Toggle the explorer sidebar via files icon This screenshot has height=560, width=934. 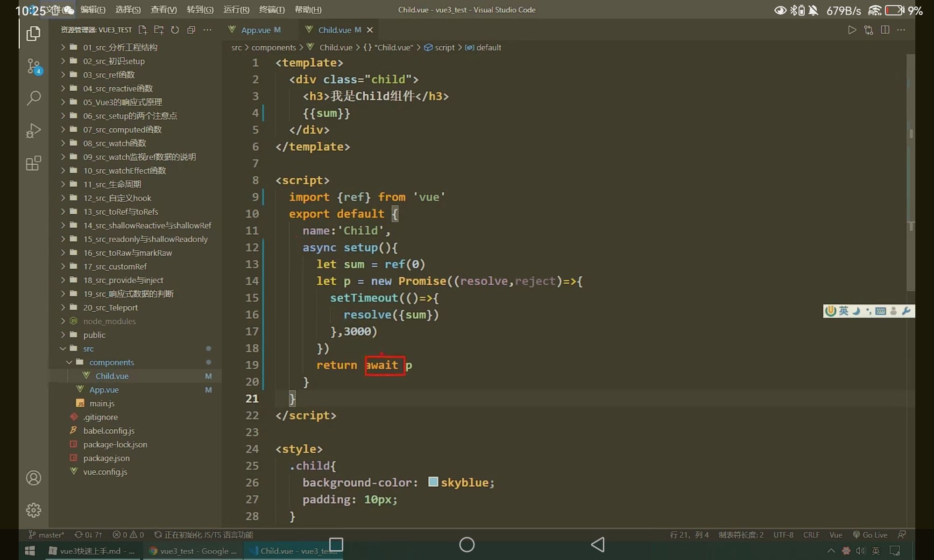coord(34,34)
